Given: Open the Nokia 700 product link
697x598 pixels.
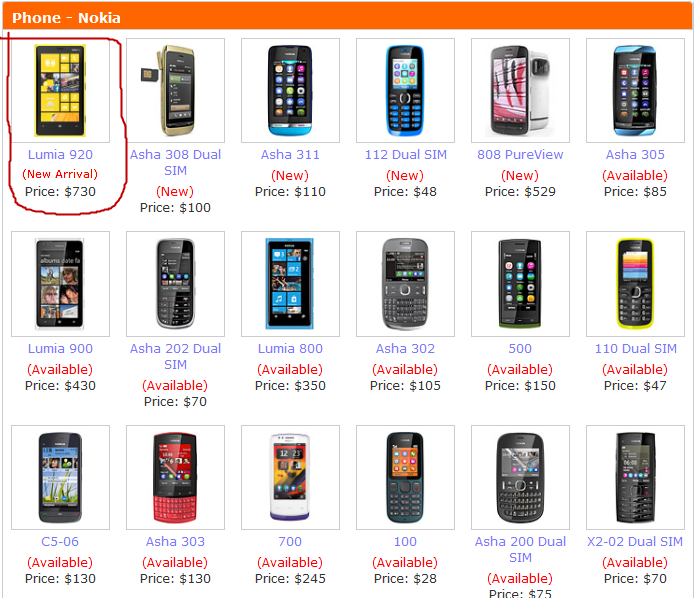Looking at the screenshot, I should (290, 542).
